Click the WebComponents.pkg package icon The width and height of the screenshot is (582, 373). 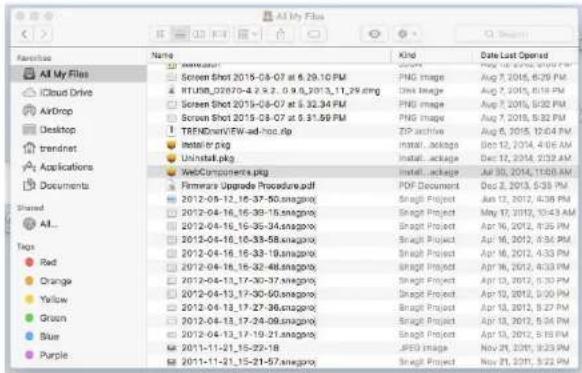coord(171,172)
